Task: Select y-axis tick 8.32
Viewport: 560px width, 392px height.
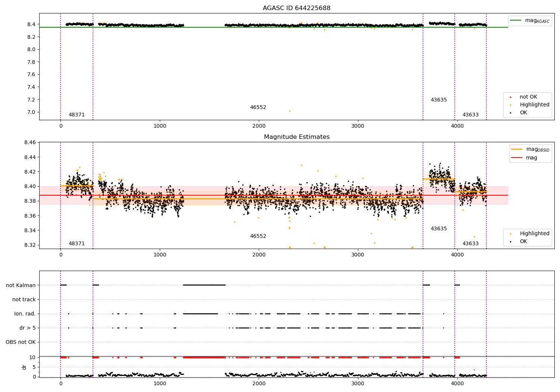Action: click(x=30, y=245)
